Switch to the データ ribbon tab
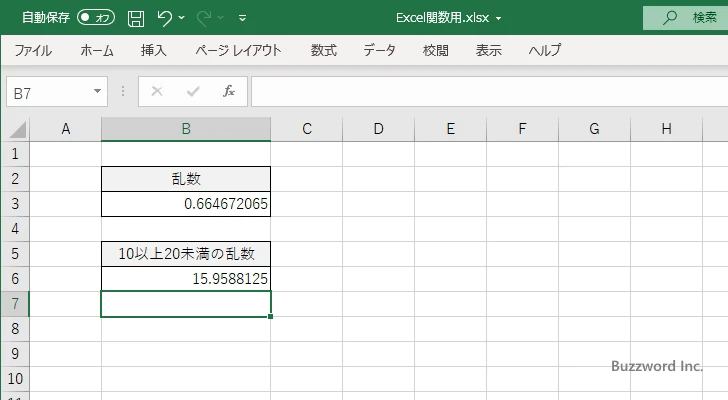The image size is (728, 400). (x=379, y=50)
